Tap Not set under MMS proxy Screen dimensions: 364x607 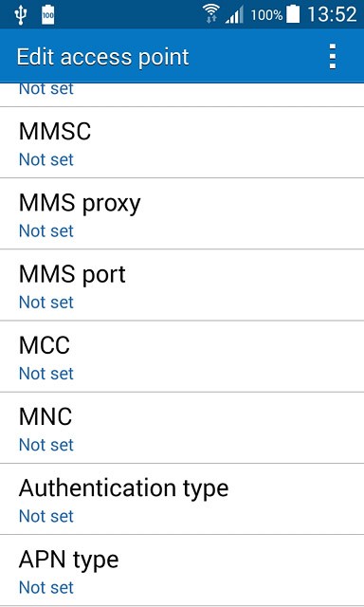(46, 230)
